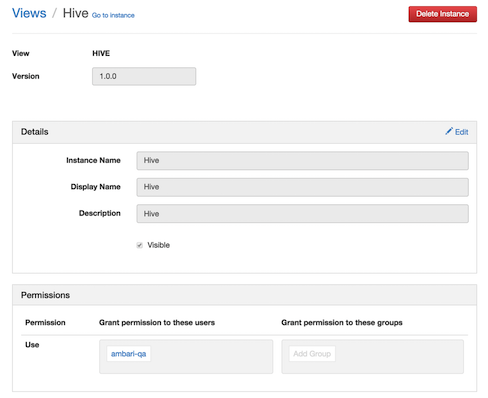Image resolution: width=488 pixels, height=398 pixels.
Task: Click the red Delete Instance button
Action: pyautogui.click(x=443, y=14)
